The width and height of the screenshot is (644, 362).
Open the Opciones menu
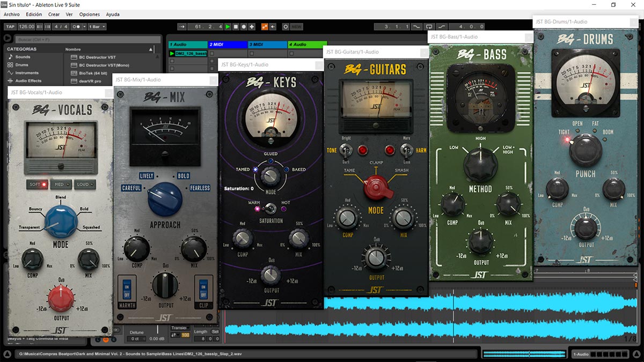click(x=90, y=14)
